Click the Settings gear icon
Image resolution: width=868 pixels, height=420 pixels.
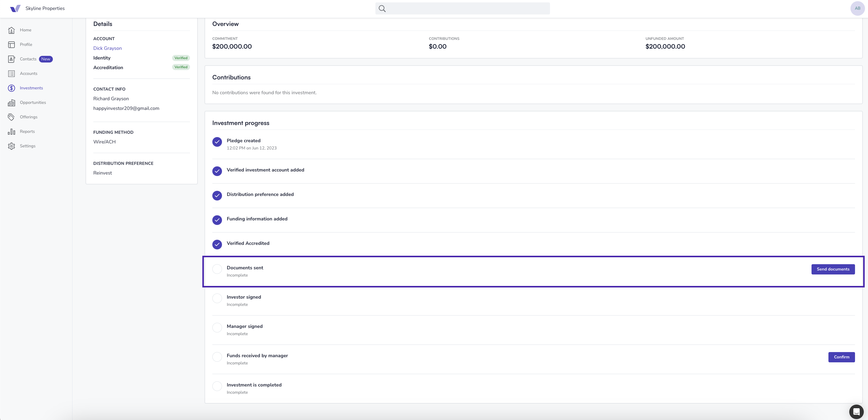pos(11,146)
